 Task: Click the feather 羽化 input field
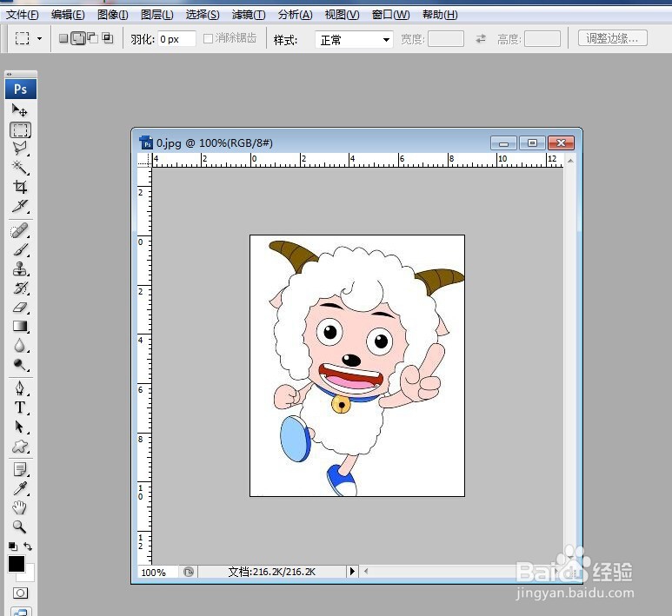pos(176,39)
